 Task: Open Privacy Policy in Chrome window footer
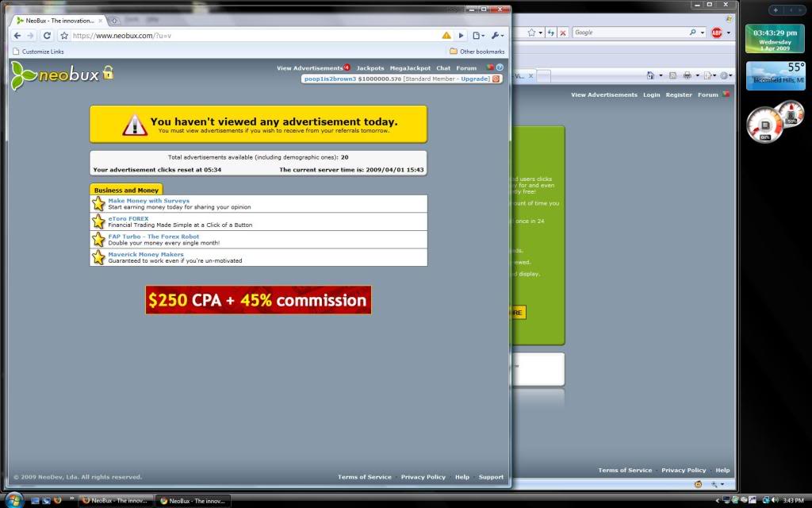(x=423, y=477)
